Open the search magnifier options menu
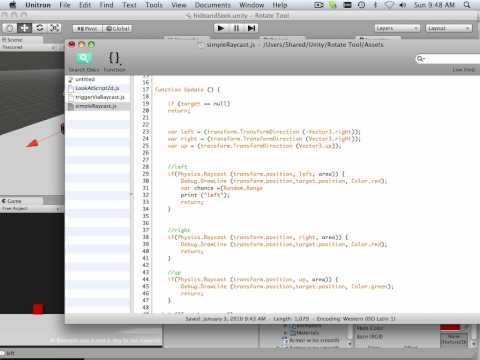 pyautogui.click(x=421, y=59)
